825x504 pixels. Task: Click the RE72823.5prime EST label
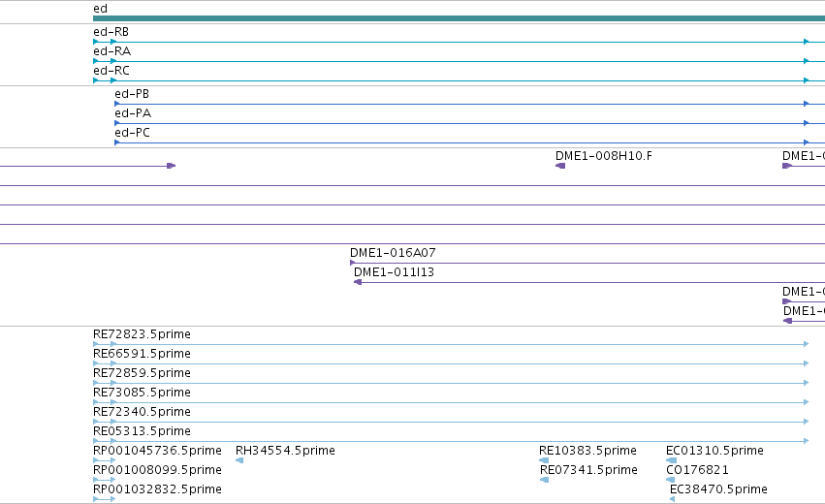(142, 334)
